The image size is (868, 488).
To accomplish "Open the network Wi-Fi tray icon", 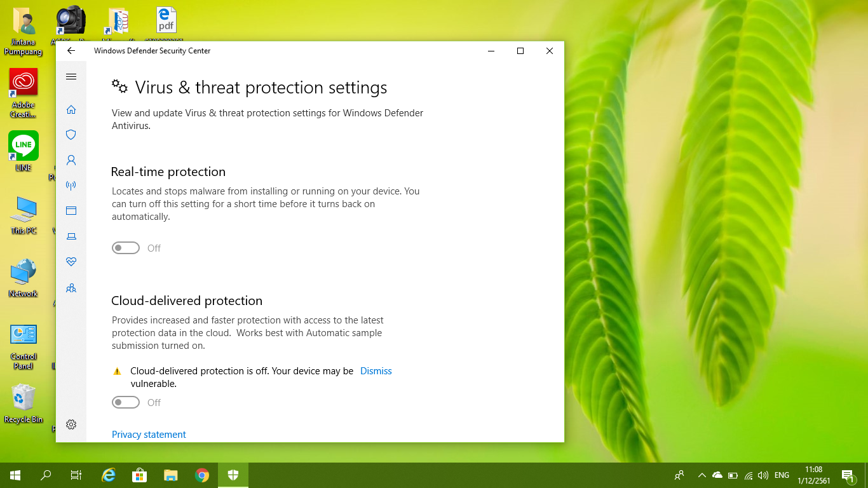I will tap(749, 475).
